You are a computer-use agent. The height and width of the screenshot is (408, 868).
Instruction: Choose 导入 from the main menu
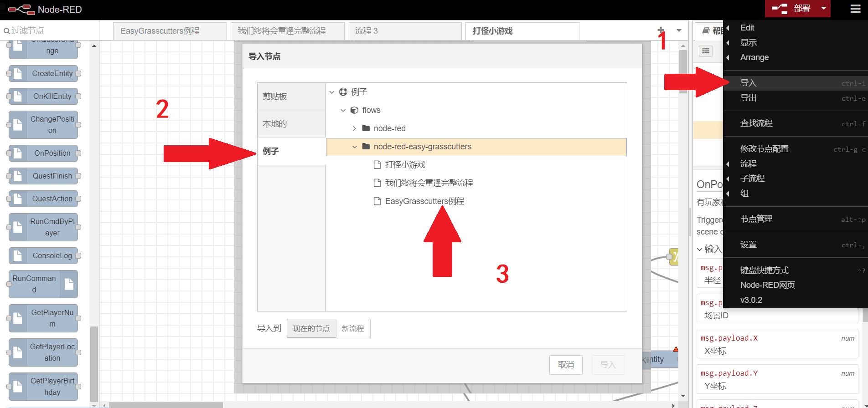tap(796, 83)
